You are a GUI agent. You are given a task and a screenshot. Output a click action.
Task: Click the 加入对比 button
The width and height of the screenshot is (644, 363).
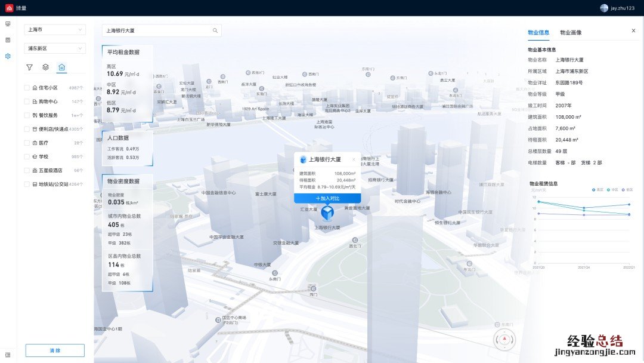click(x=327, y=198)
